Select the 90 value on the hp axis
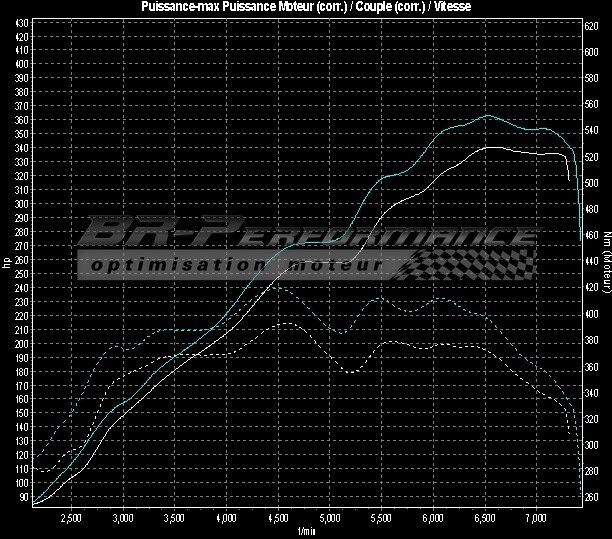 pyautogui.click(x=24, y=497)
